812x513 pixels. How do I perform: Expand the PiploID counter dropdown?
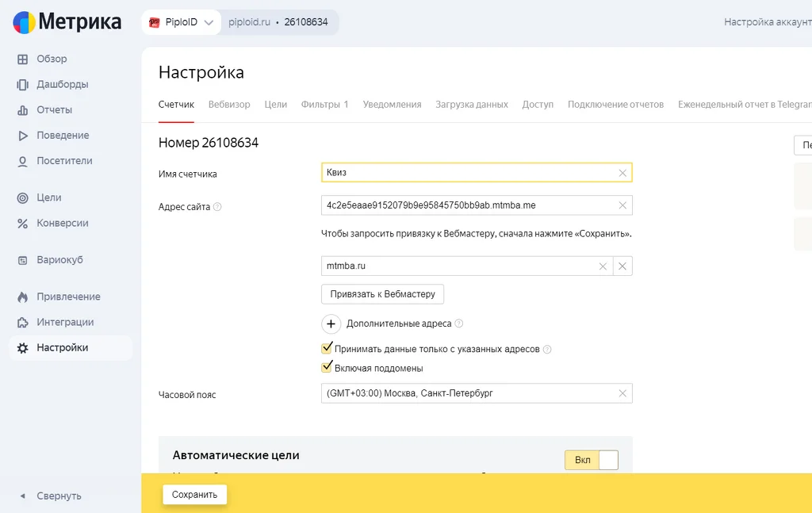tap(182, 22)
